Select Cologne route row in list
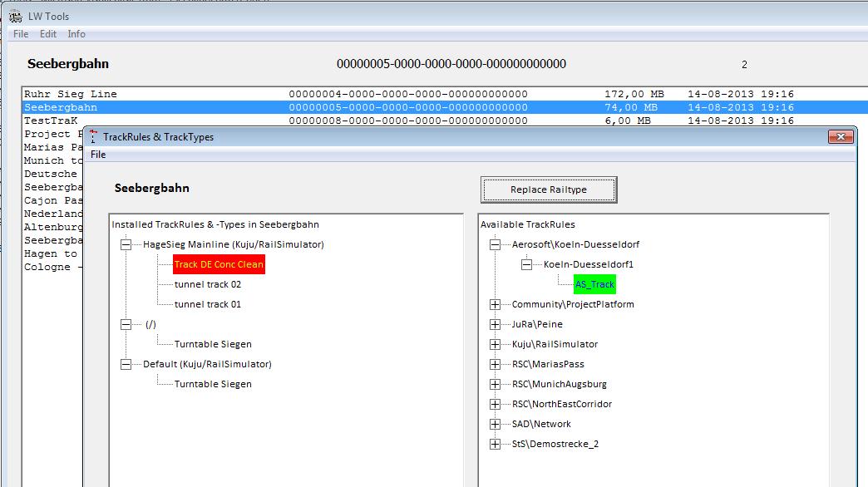 point(52,267)
